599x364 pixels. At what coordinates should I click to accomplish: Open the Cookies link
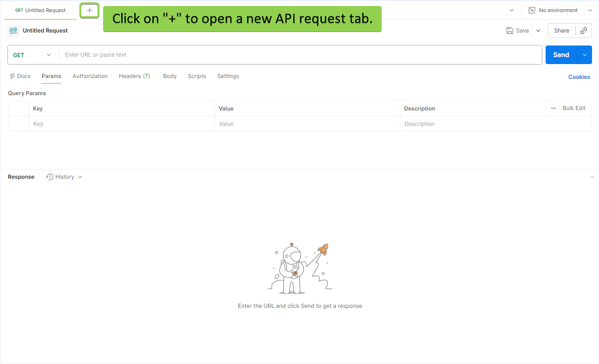579,77
